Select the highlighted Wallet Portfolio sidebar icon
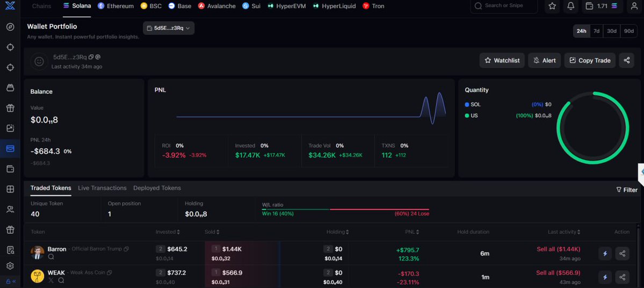This screenshot has height=288, width=644. (x=10, y=148)
